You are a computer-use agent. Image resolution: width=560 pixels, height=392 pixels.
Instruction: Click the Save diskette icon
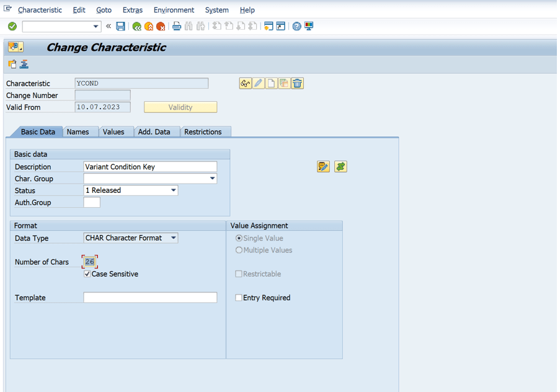coord(121,27)
